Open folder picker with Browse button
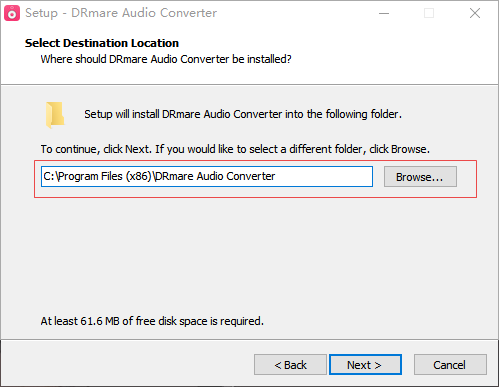This screenshot has width=499, height=387. point(420,177)
